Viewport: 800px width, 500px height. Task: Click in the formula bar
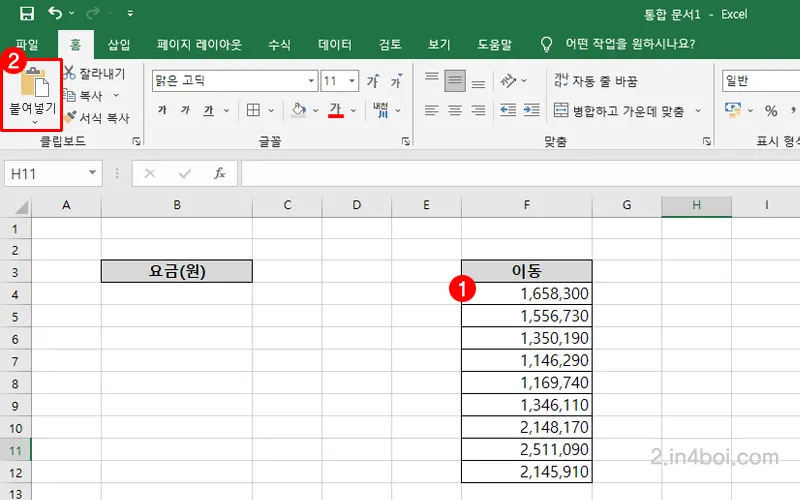click(520, 173)
